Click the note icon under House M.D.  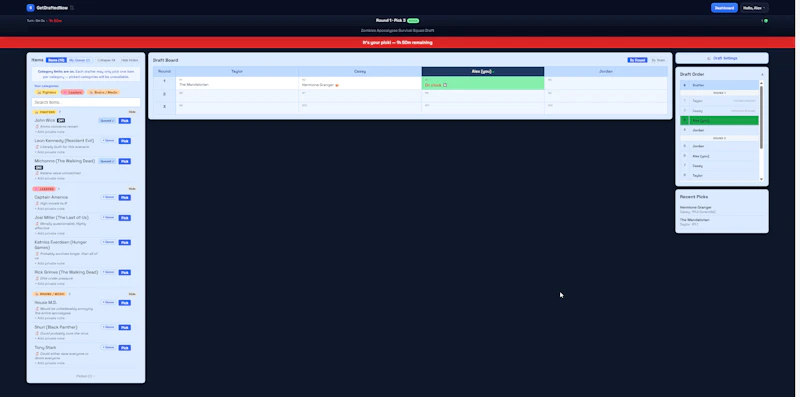37,309
